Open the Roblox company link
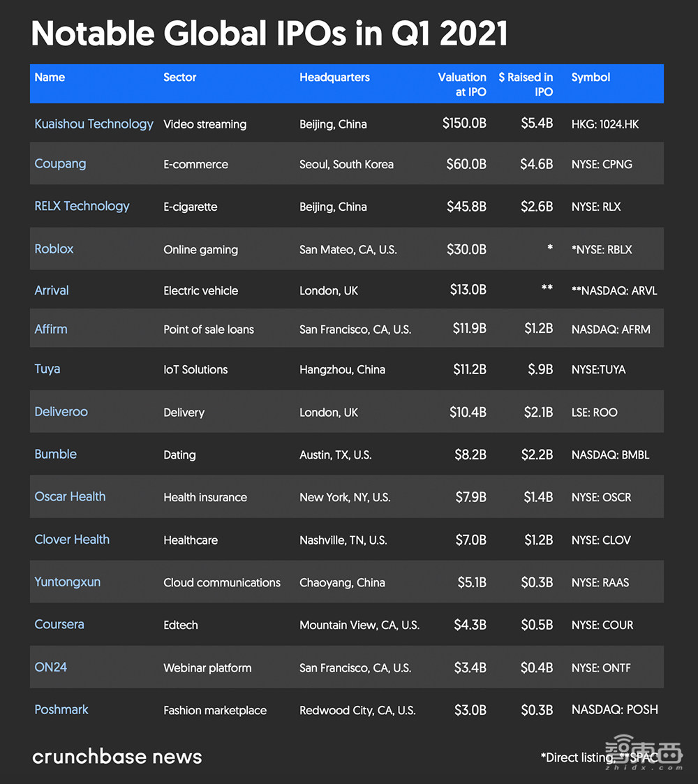698x784 pixels. pos(54,249)
